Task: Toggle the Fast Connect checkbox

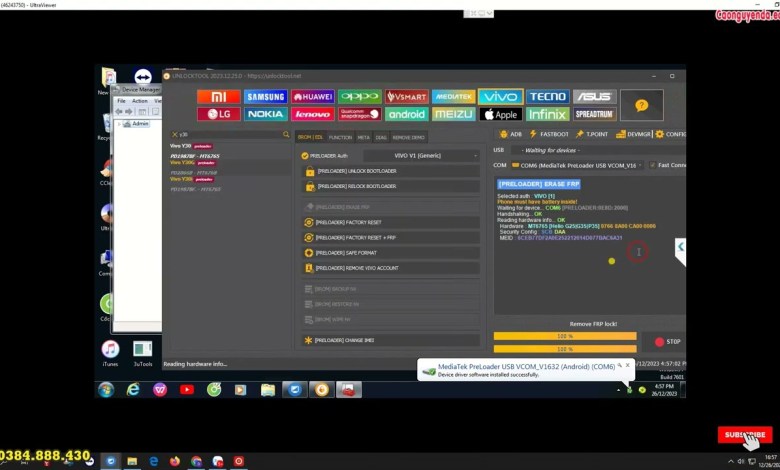Action: [653, 165]
